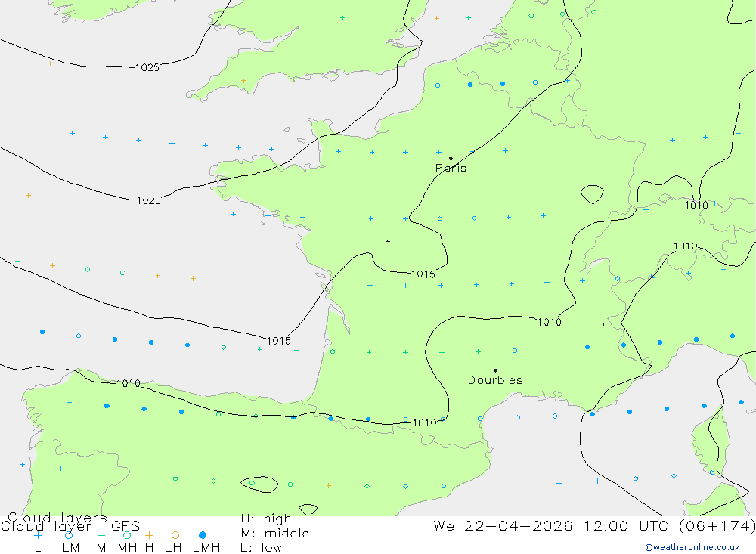Click the 'LM' legend label
Viewport: 756px width, 554px height.
point(70,548)
